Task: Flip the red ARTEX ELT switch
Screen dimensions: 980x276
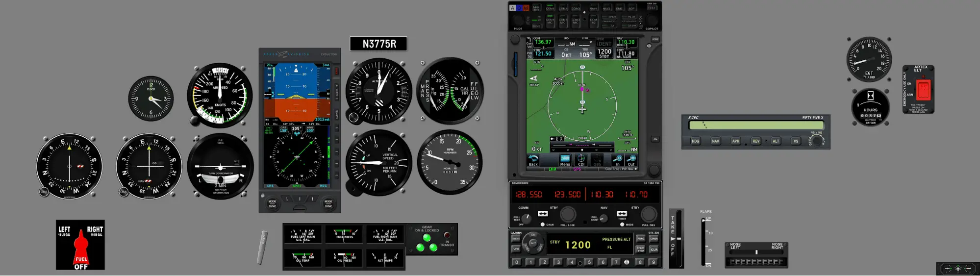Action: 923,90
